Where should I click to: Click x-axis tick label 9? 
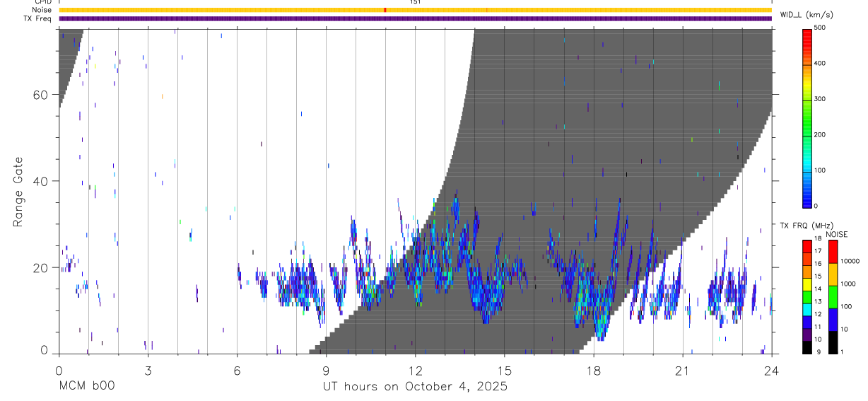(x=327, y=370)
